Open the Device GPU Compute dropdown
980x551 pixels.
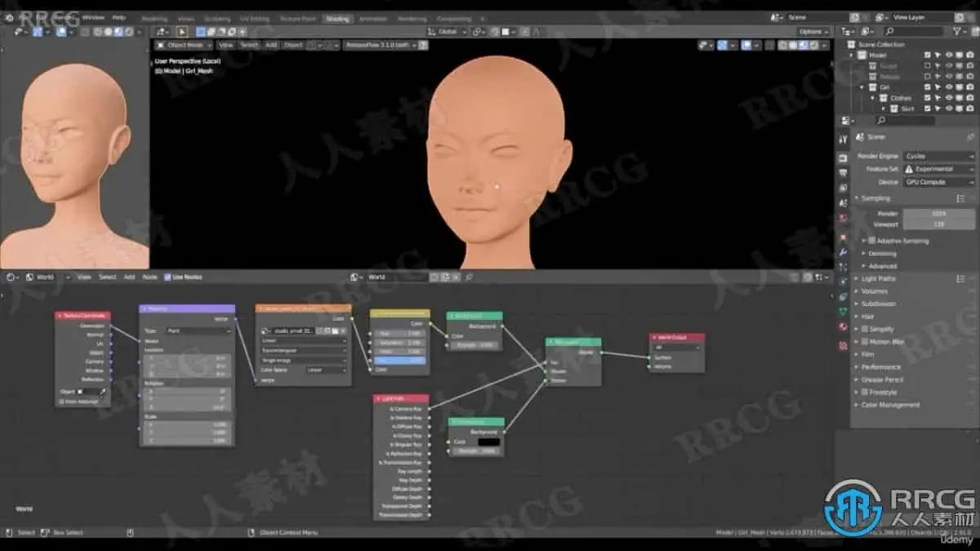(x=939, y=182)
